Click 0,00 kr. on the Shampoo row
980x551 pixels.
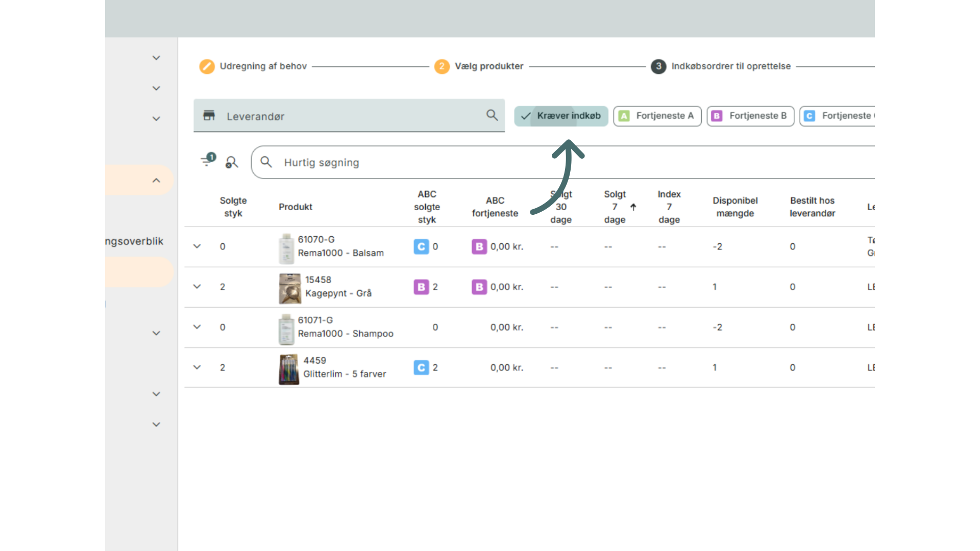pyautogui.click(x=507, y=327)
